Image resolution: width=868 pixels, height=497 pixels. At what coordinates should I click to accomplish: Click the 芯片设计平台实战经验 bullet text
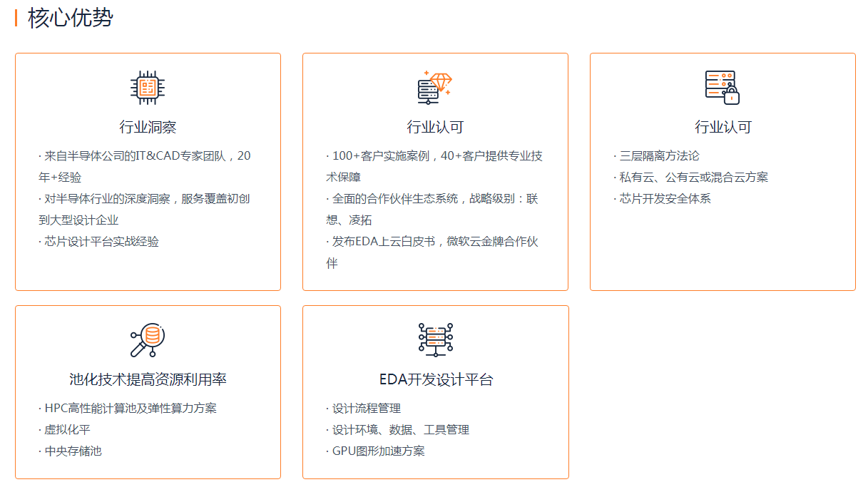click(x=101, y=242)
